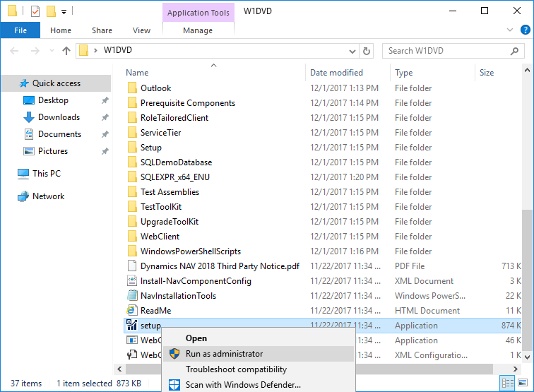Open the File menu tab
The height and width of the screenshot is (392, 534).
coord(20,30)
